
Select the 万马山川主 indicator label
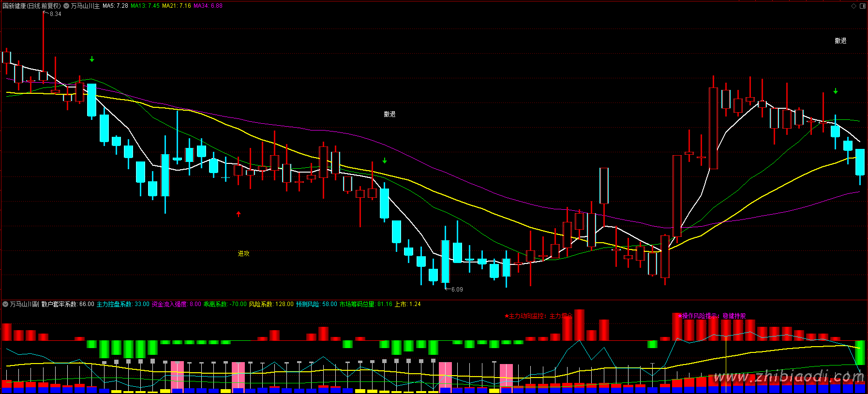pos(85,6)
